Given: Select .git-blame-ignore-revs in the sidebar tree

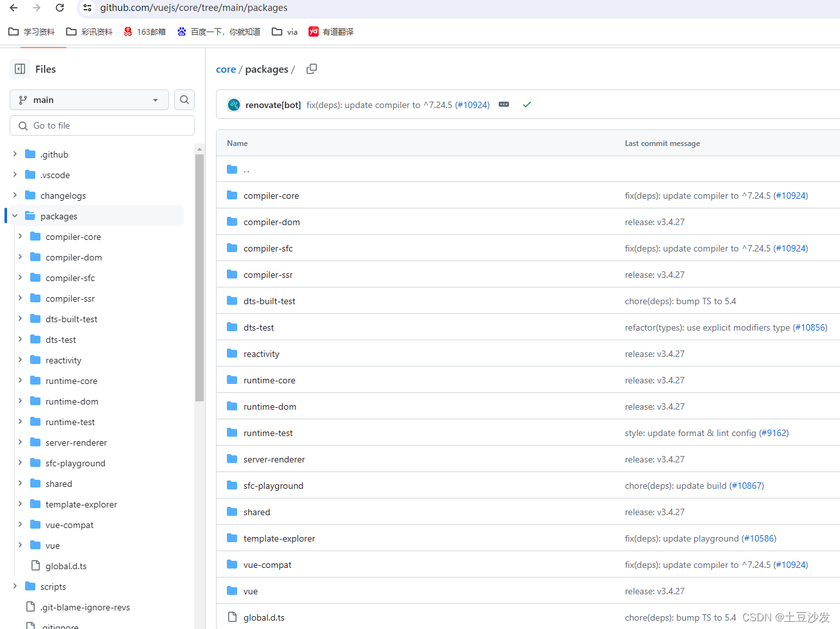Looking at the screenshot, I should pyautogui.click(x=85, y=607).
